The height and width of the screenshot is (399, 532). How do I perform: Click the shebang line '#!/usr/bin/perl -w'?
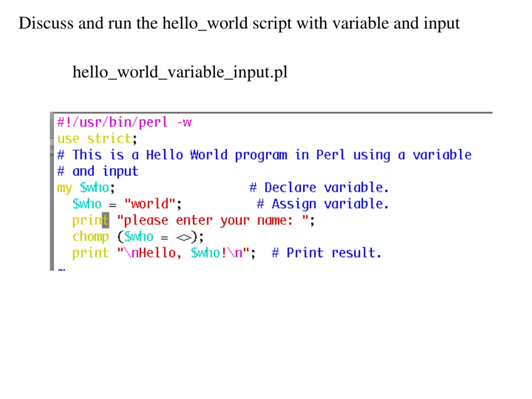coord(124,123)
